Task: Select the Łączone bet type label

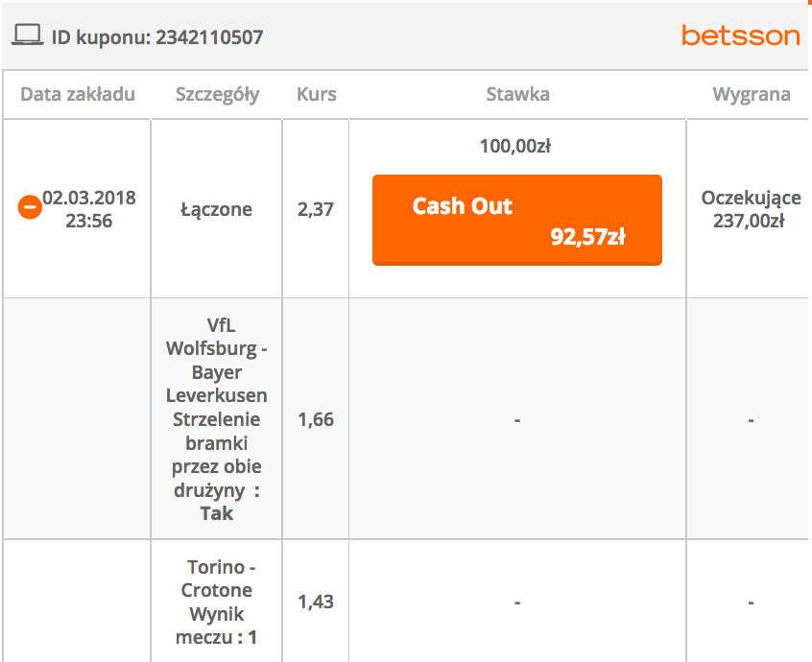Action: (216, 209)
